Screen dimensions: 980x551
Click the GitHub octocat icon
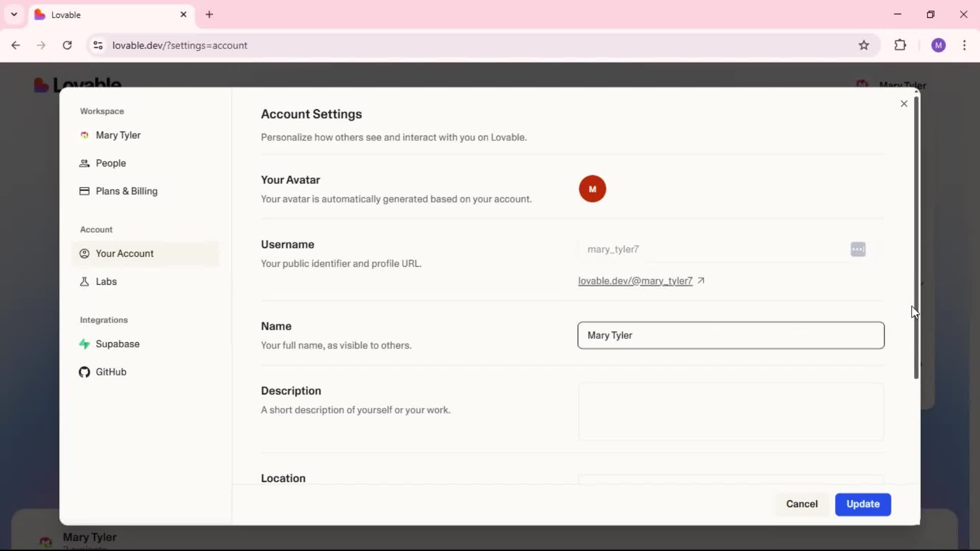[84, 372]
